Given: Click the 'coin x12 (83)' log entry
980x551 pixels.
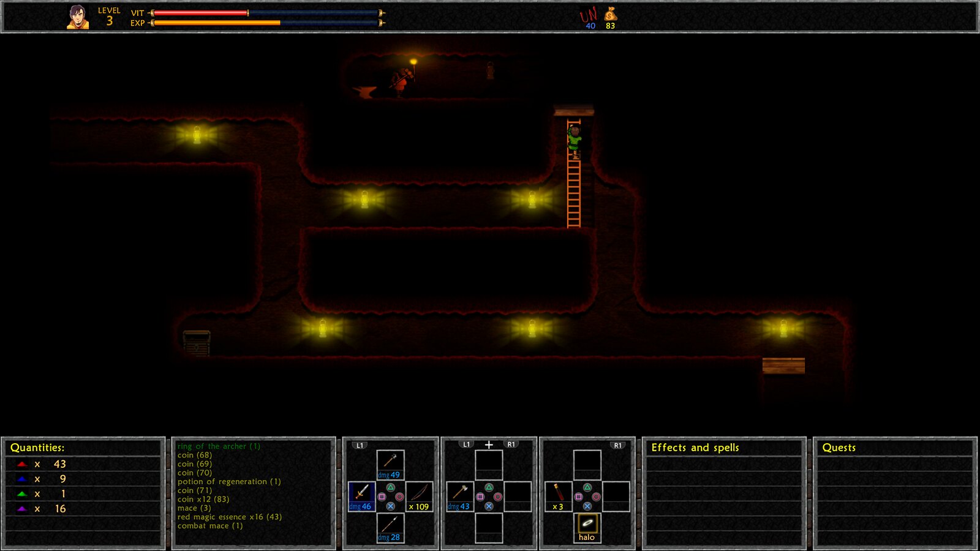Looking at the screenshot, I should [203, 500].
